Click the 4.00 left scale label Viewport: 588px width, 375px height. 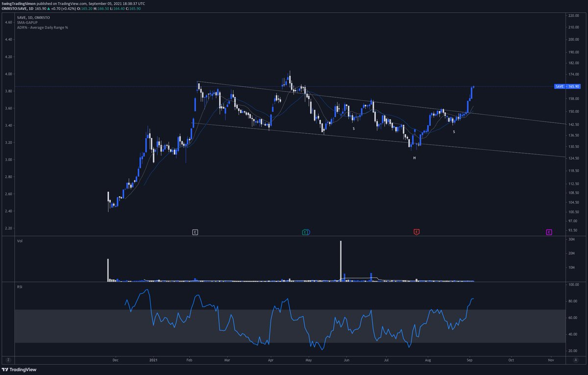[8, 74]
